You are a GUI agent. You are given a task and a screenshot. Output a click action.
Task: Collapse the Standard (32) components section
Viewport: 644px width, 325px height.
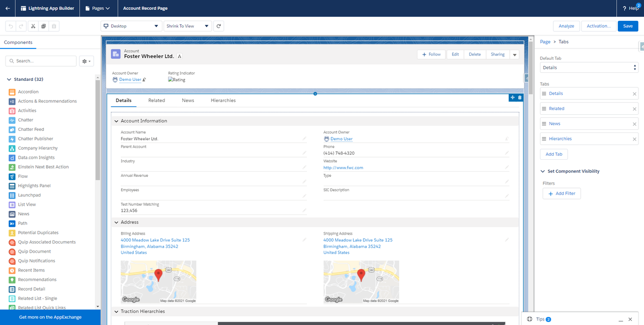click(9, 79)
